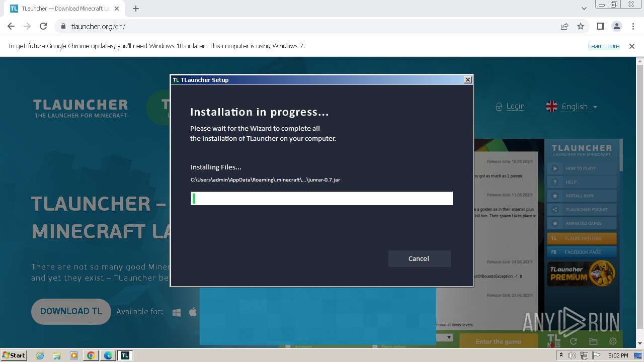Select the Windows platform icon
Viewport: 644px width, 362px height.
177,312
